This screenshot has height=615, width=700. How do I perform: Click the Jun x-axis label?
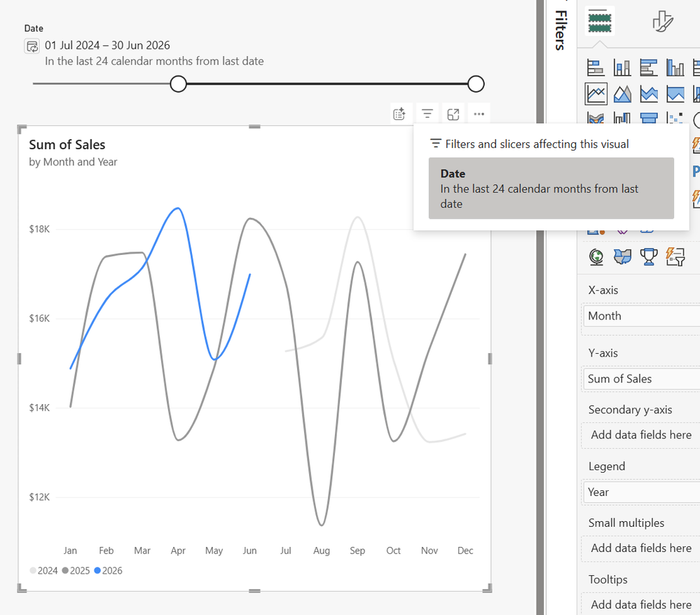tap(249, 551)
